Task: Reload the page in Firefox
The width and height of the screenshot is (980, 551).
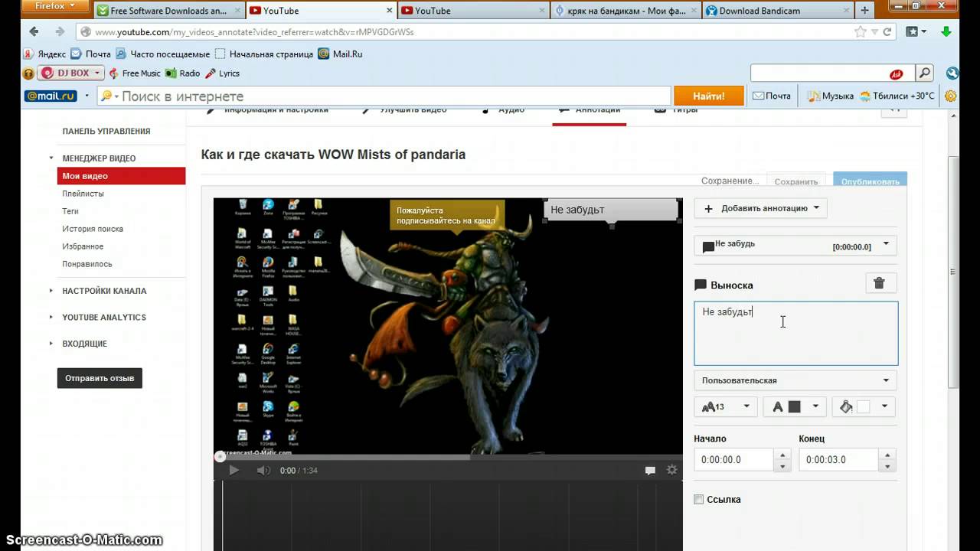Action: [887, 32]
